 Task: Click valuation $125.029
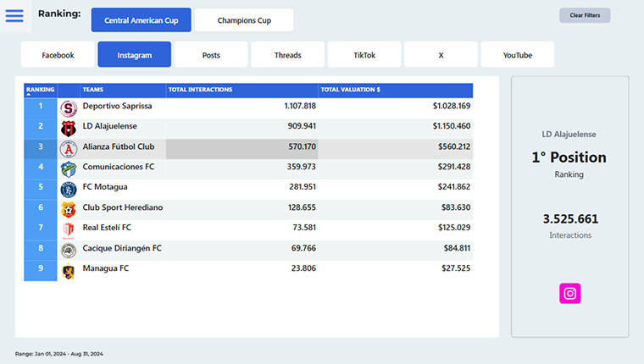[454, 228]
